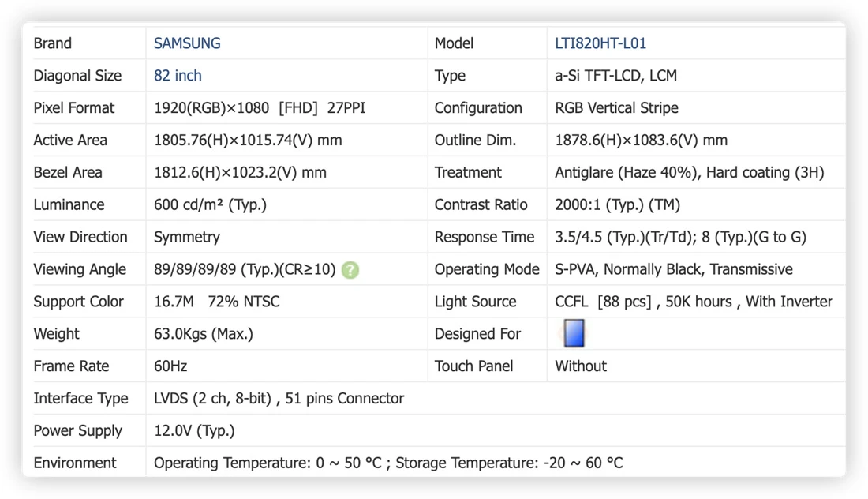Click the Response Time value cell
Screen dimensions: 868x499
[x=680, y=237]
